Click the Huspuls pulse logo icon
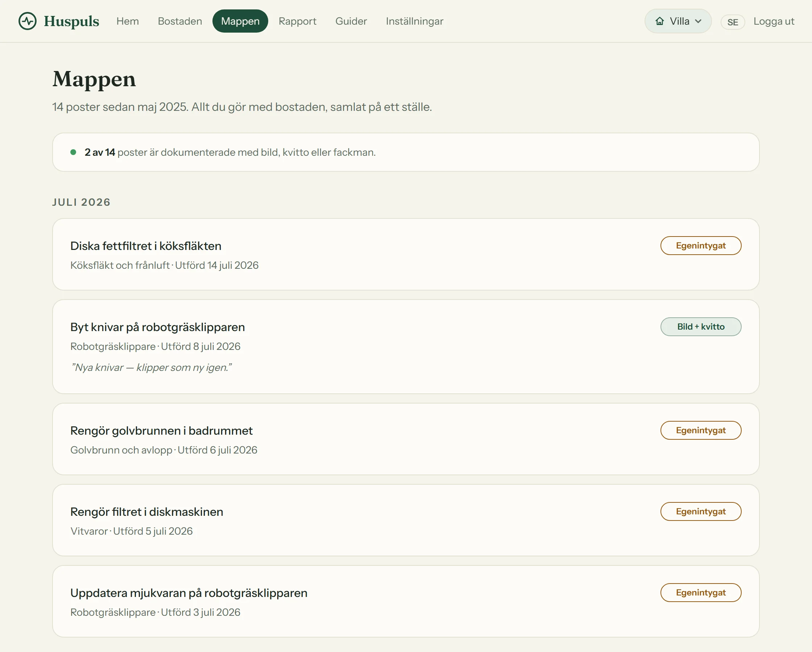The image size is (812, 652). (28, 21)
